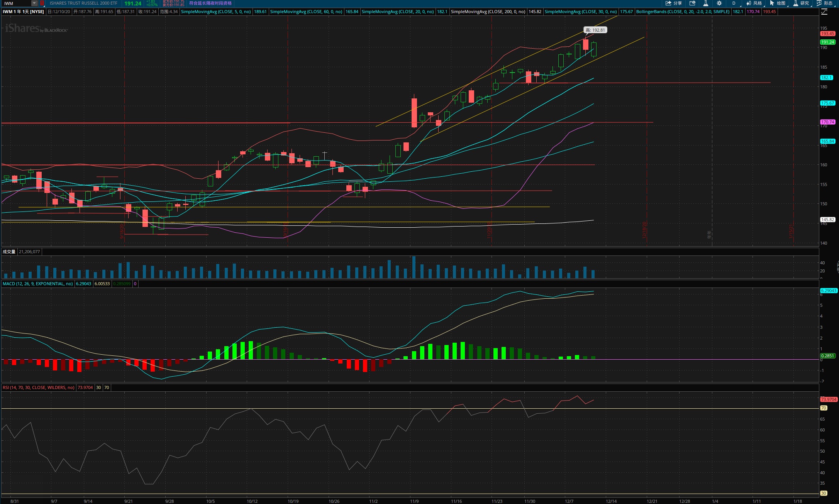The image size is (839, 504).
Task: Click the IWM symbol input field
Action: click(16, 3)
